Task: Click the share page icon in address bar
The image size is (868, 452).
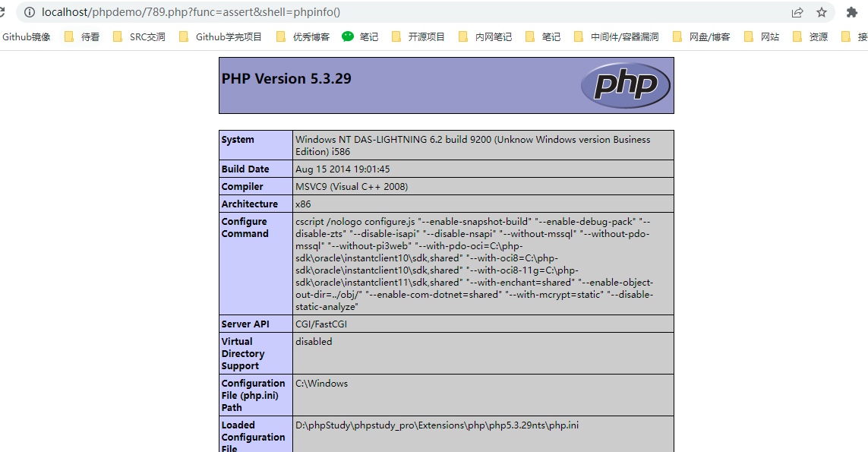Action: click(797, 12)
